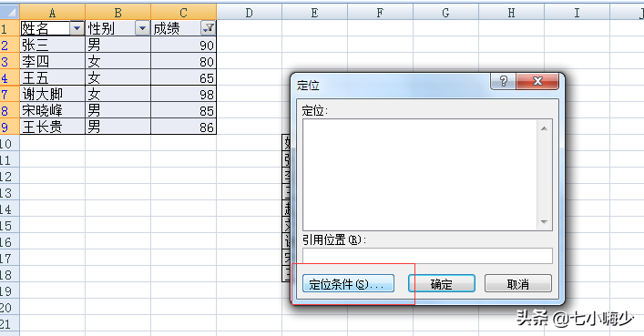This screenshot has width=644, height=336.
Task: Click the help question mark button in 定位 dialog
Action: point(504,81)
